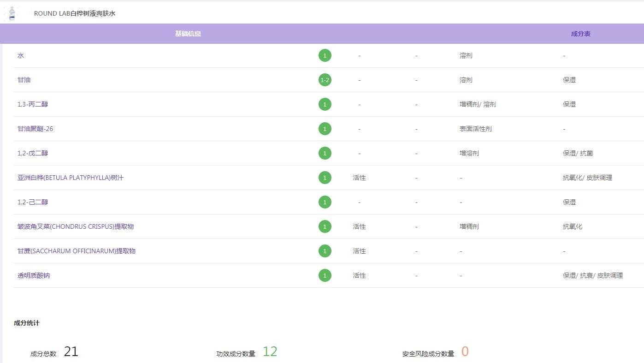Click the green safety badge for 甘油聚醚-26
Viewport: 644px width, 363px height.
(x=325, y=129)
